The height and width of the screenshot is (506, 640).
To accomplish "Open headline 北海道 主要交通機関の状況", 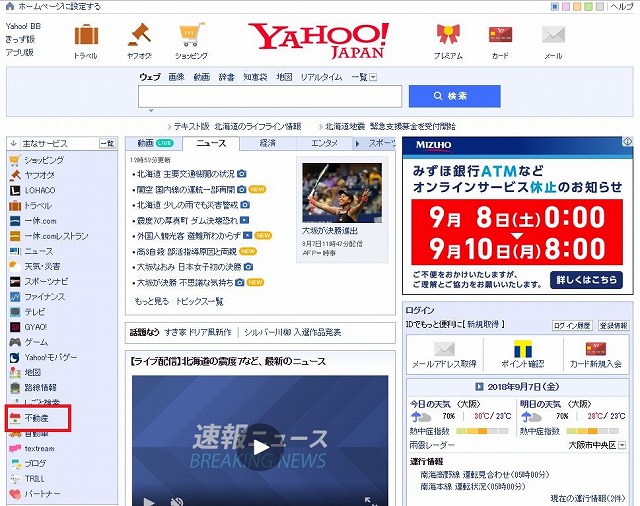I will (185, 174).
